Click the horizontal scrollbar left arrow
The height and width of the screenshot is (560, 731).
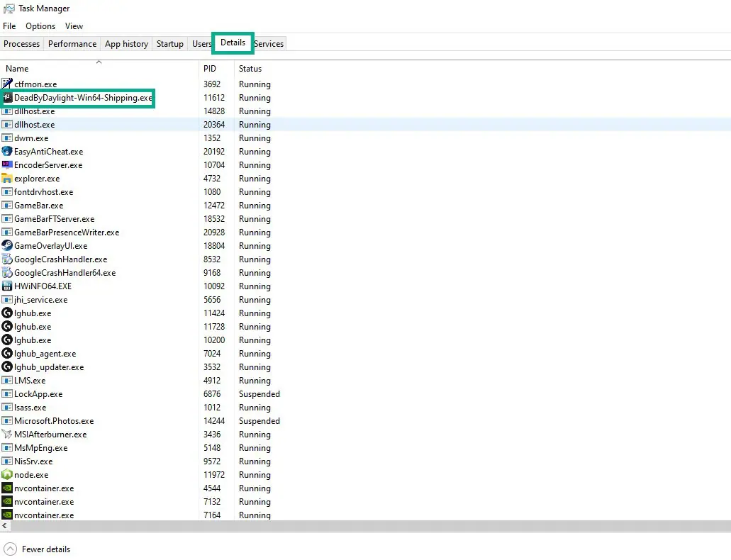click(x=5, y=525)
